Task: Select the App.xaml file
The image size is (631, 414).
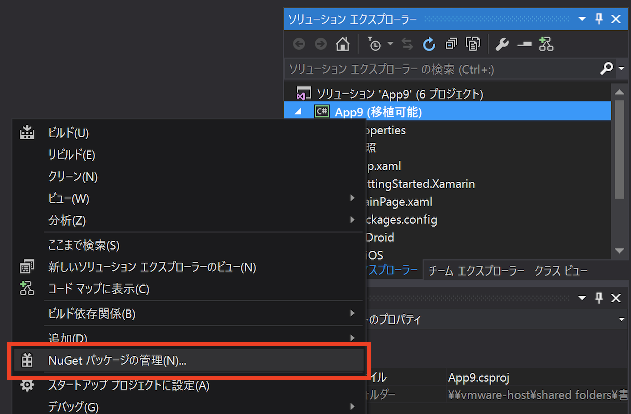Action: tap(383, 166)
